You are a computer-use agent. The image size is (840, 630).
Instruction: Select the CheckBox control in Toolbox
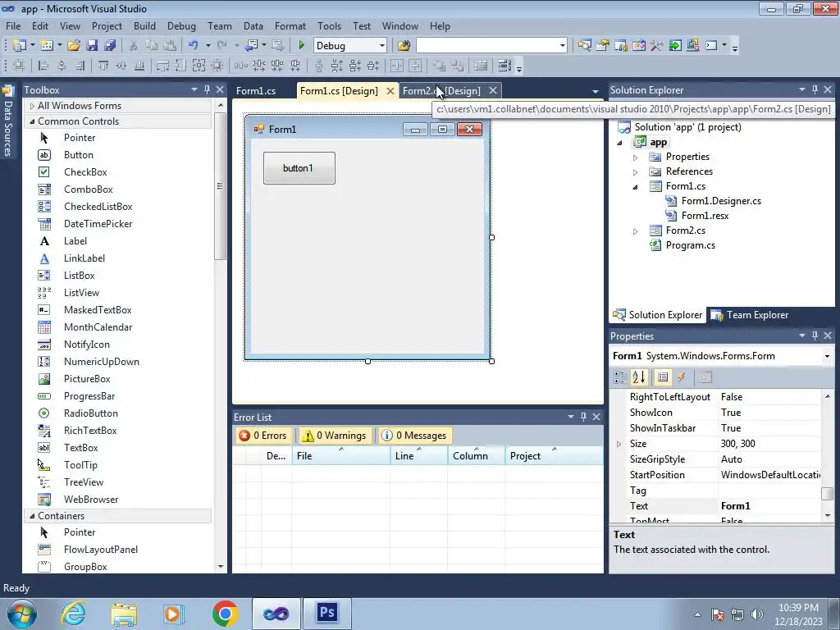[x=85, y=172]
